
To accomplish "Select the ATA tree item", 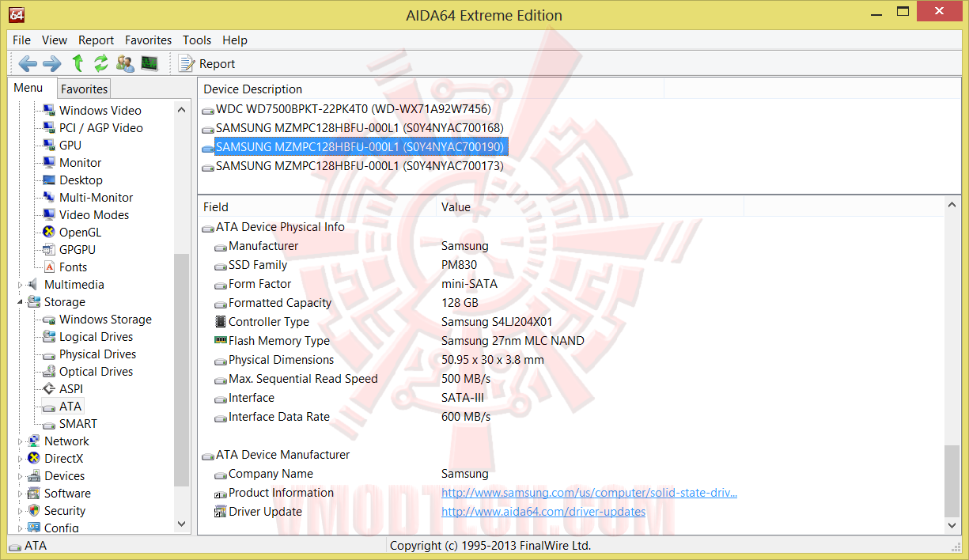I will coord(70,407).
